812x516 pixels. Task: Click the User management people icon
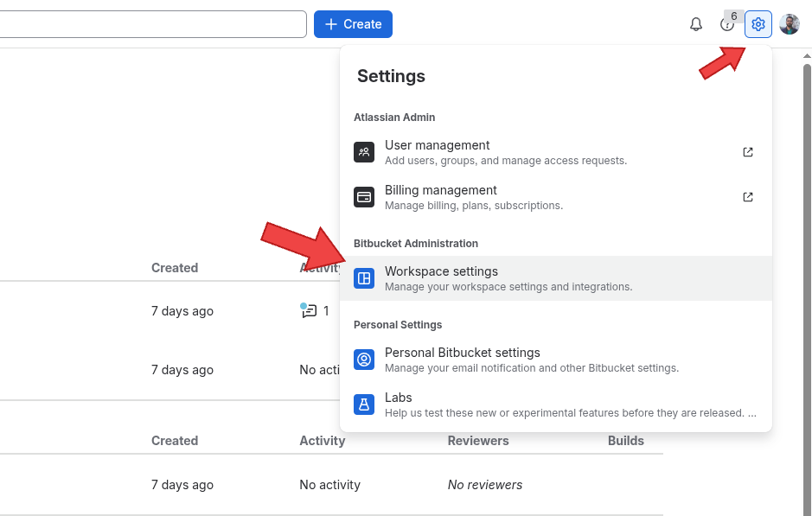point(364,152)
